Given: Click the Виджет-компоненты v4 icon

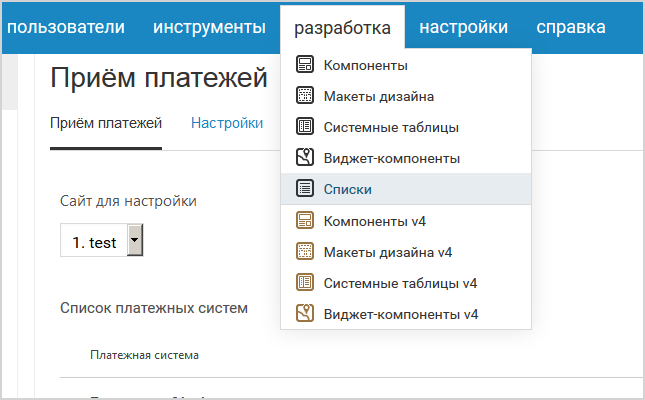Looking at the screenshot, I should (306, 313).
